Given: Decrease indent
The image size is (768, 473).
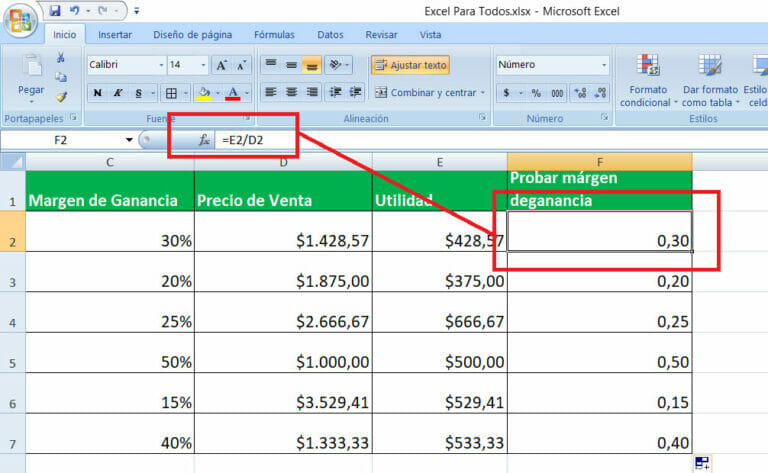Looking at the screenshot, I should pos(335,92).
